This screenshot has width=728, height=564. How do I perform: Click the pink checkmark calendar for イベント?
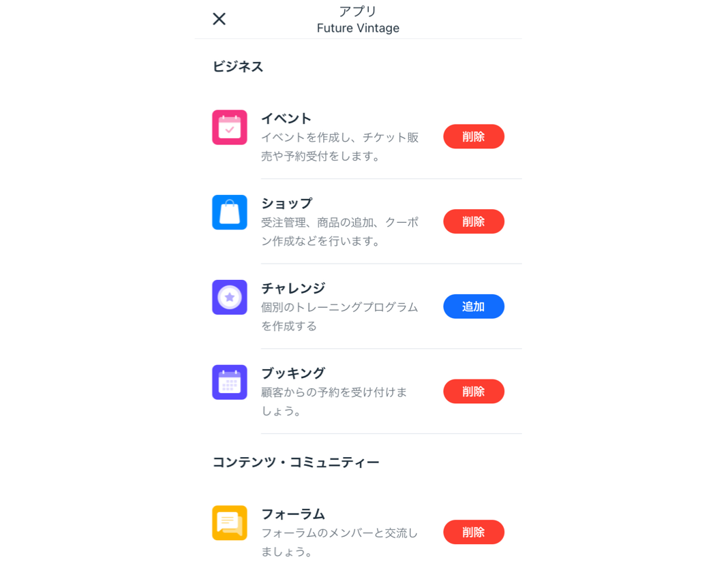(230, 127)
